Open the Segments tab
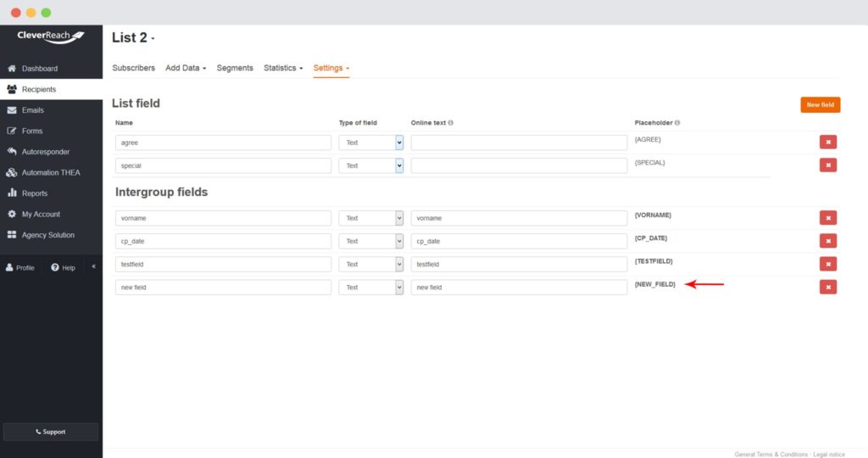 tap(235, 68)
